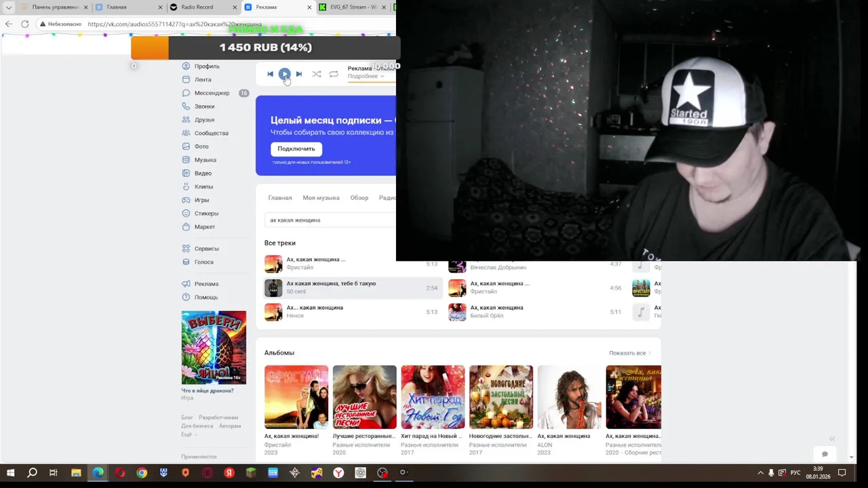Open Маркет in the sidebar
The image size is (868, 488).
coord(199,227)
